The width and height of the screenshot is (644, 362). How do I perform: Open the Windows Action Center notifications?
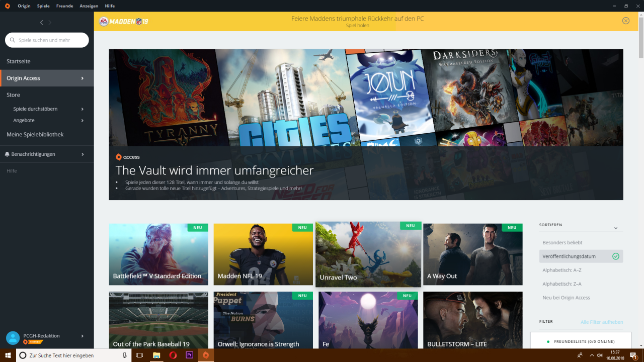click(x=634, y=355)
